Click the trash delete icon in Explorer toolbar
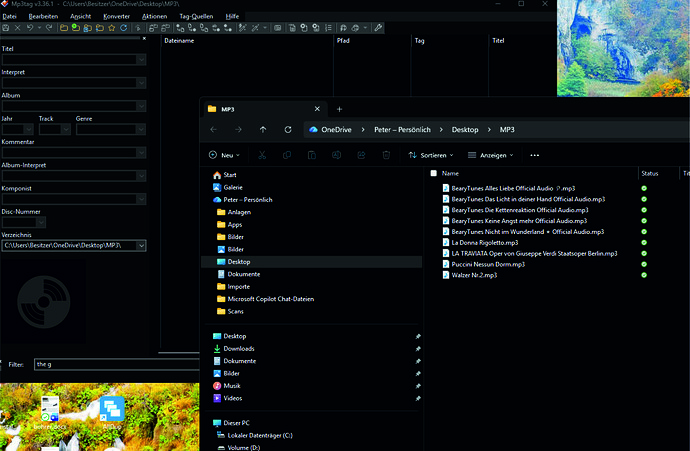 (386, 155)
